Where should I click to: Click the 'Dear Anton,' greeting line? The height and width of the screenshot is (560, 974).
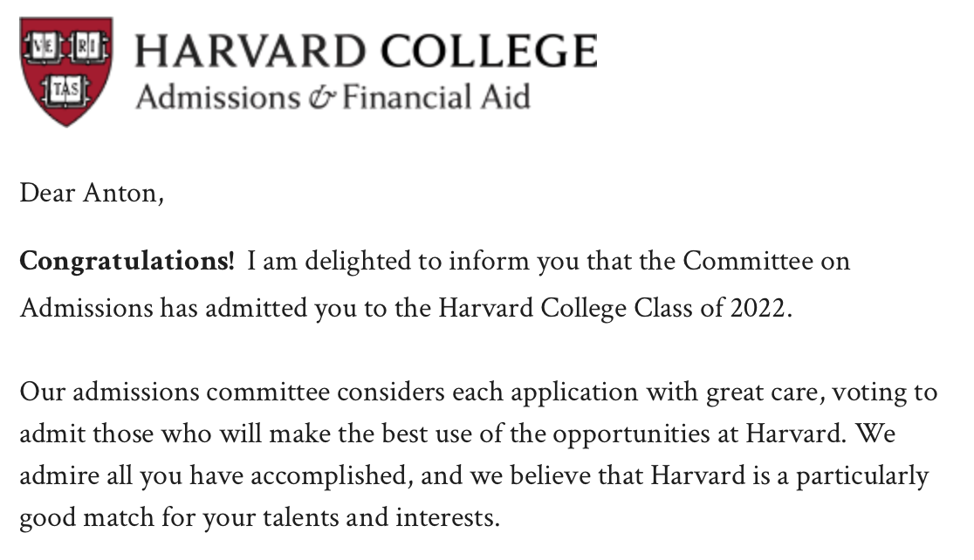coord(92,193)
